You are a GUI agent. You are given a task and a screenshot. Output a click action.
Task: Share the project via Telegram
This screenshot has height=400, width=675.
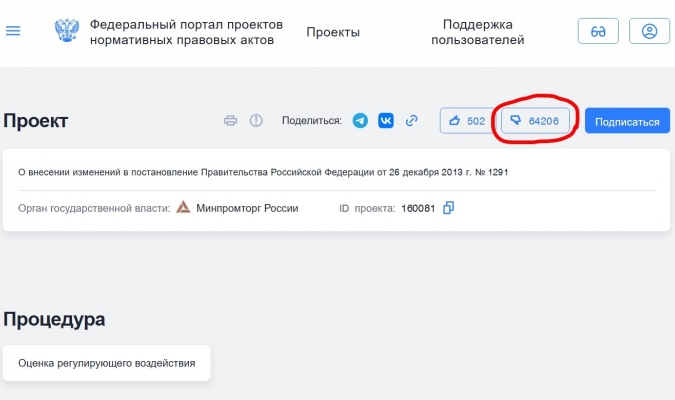pyautogui.click(x=360, y=121)
